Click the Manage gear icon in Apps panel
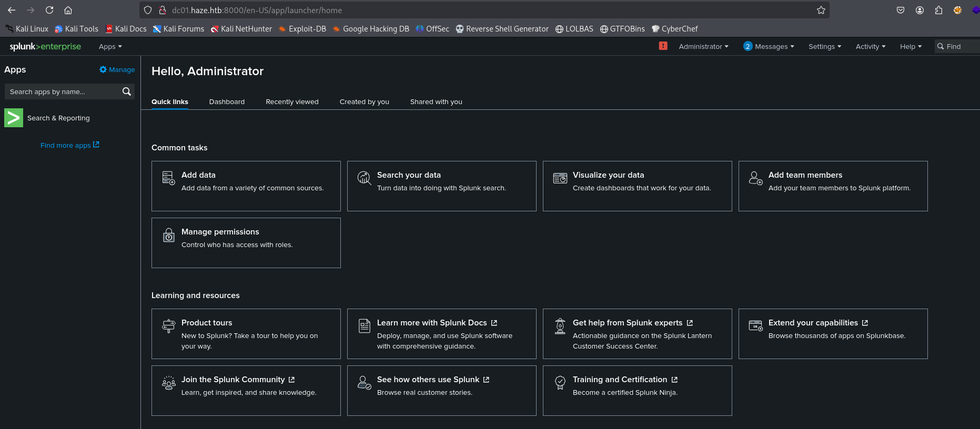This screenshot has width=980, height=429. point(103,69)
